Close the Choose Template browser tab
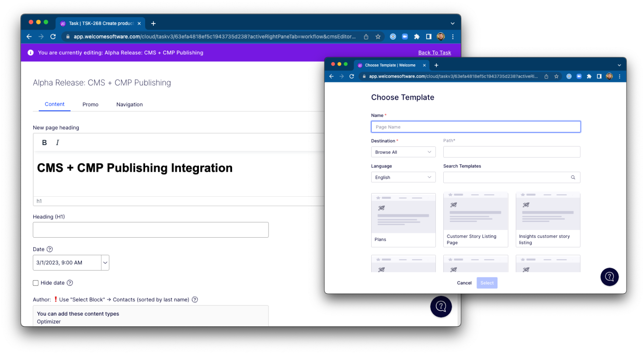This screenshot has height=354, width=644. coord(424,65)
